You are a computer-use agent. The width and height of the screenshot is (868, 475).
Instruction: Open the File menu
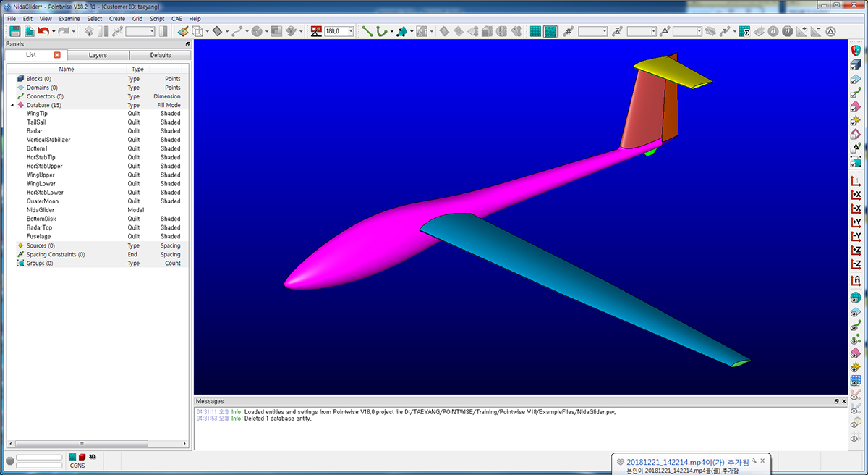pyautogui.click(x=11, y=18)
